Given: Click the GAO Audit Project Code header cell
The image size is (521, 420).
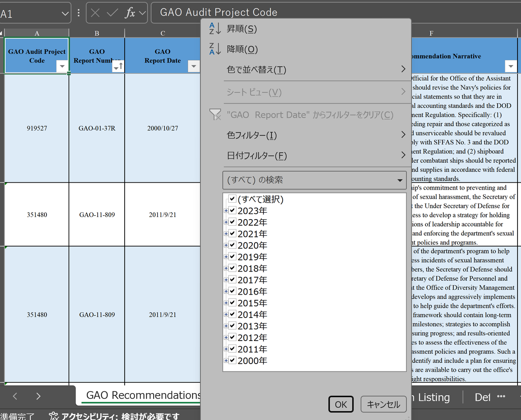Looking at the screenshot, I should point(37,56).
